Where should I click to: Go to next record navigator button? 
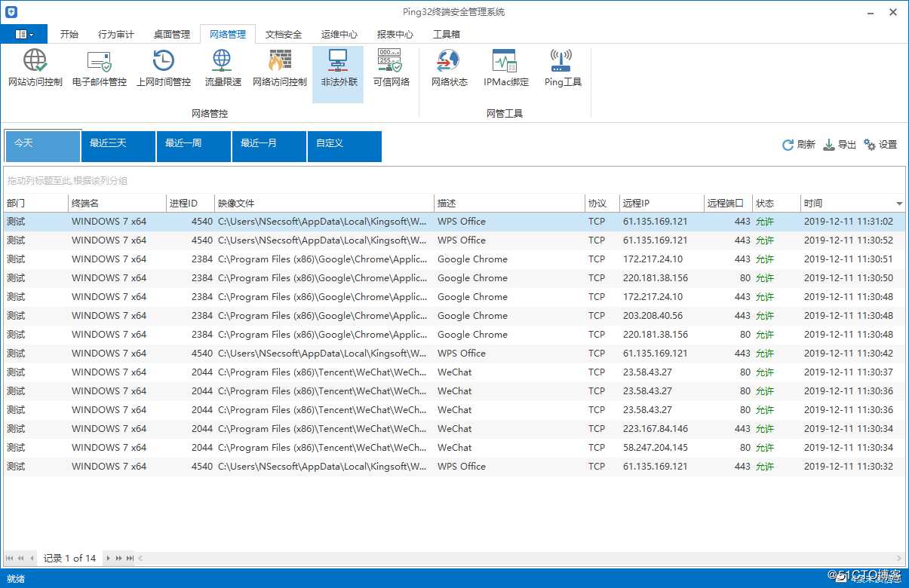click(x=108, y=559)
